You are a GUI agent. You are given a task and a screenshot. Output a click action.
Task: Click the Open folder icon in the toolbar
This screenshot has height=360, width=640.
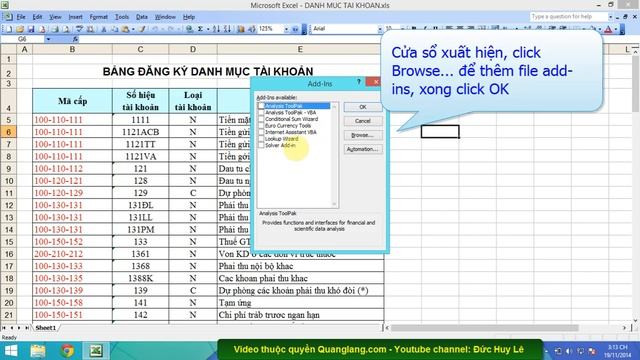coord(20,29)
